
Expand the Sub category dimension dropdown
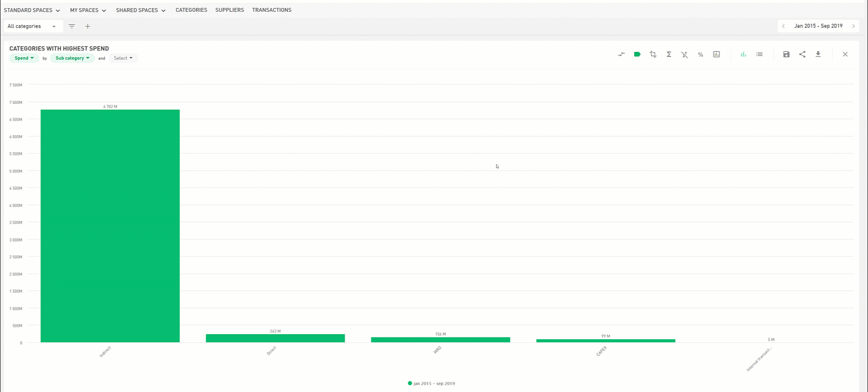tap(72, 58)
